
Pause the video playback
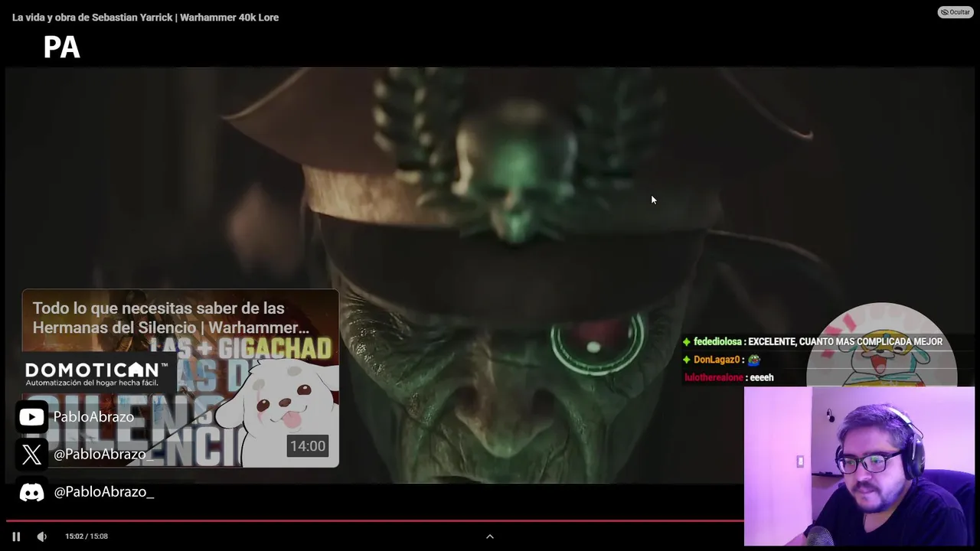[x=16, y=536]
